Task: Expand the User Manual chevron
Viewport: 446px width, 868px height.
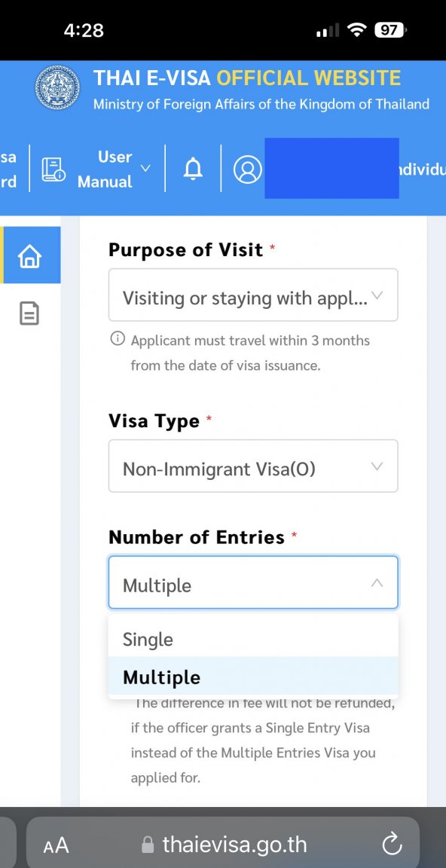Action: pos(145,168)
